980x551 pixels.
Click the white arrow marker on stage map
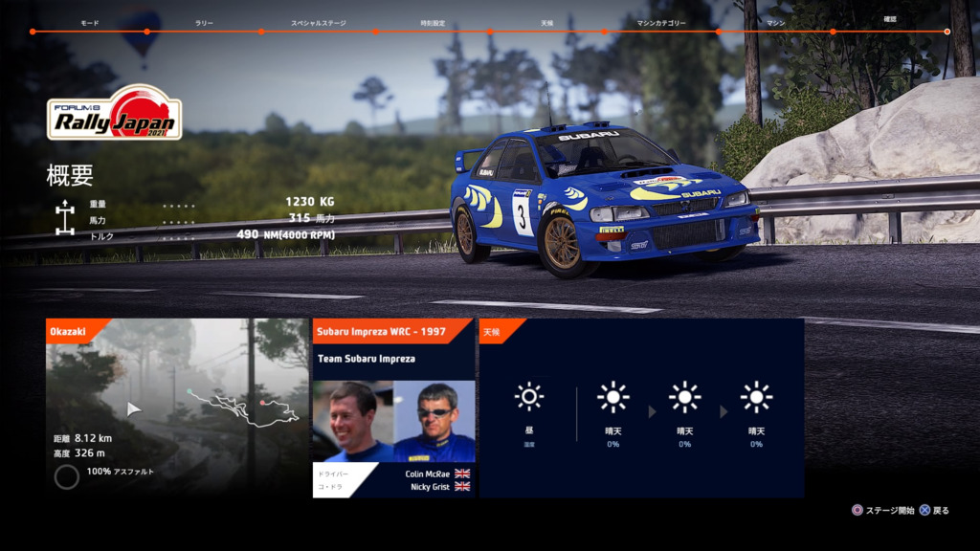click(132, 409)
